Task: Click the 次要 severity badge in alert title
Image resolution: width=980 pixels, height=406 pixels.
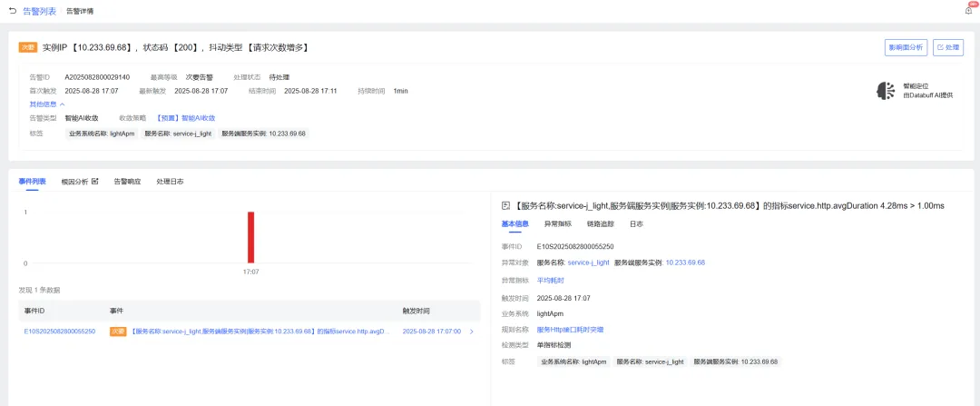Action: (28, 47)
